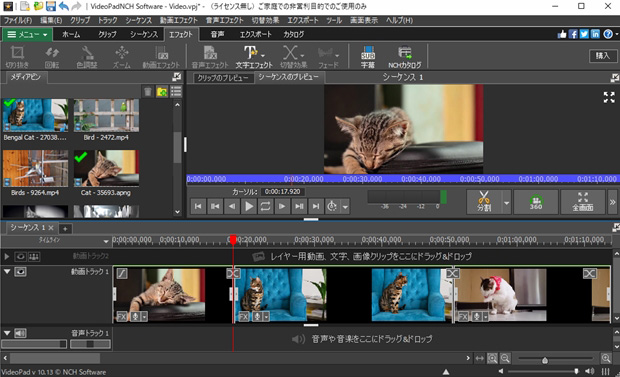
Task: Step forward one frame
Action: 282,206
